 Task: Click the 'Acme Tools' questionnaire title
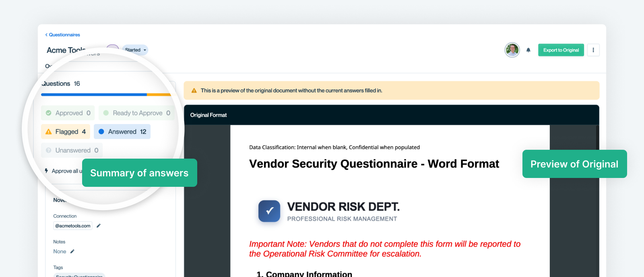66,50
